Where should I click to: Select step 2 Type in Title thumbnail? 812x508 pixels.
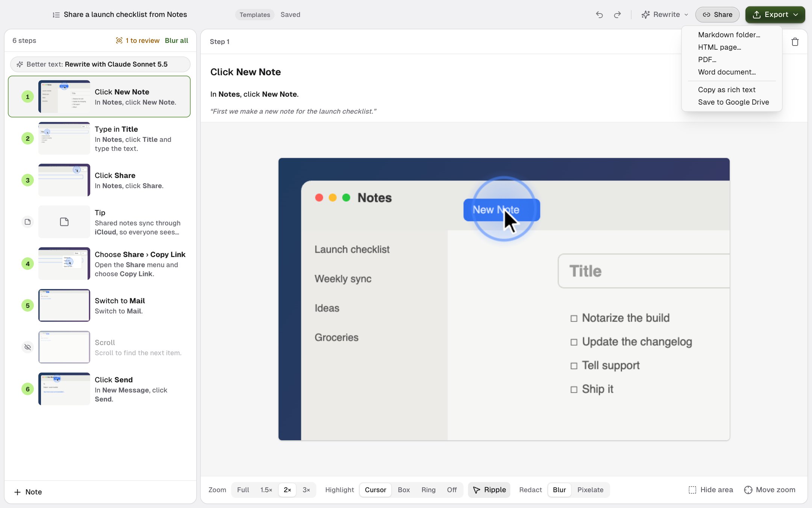pos(64,138)
